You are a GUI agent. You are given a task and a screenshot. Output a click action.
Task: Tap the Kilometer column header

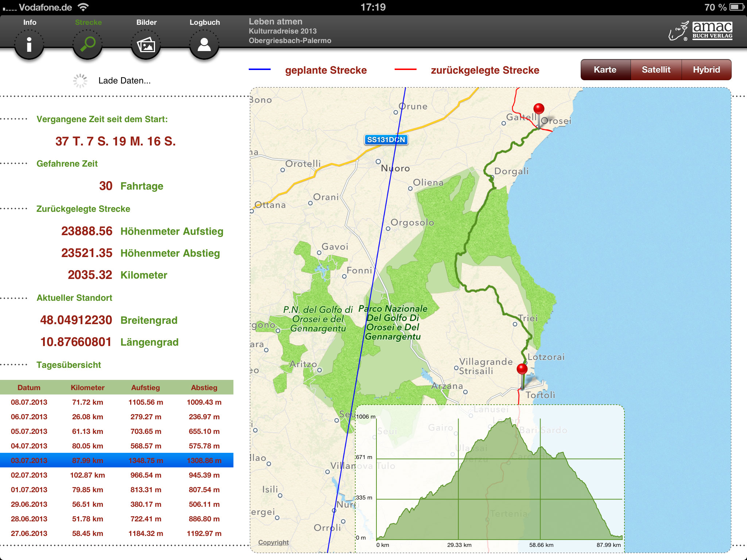coord(88,388)
